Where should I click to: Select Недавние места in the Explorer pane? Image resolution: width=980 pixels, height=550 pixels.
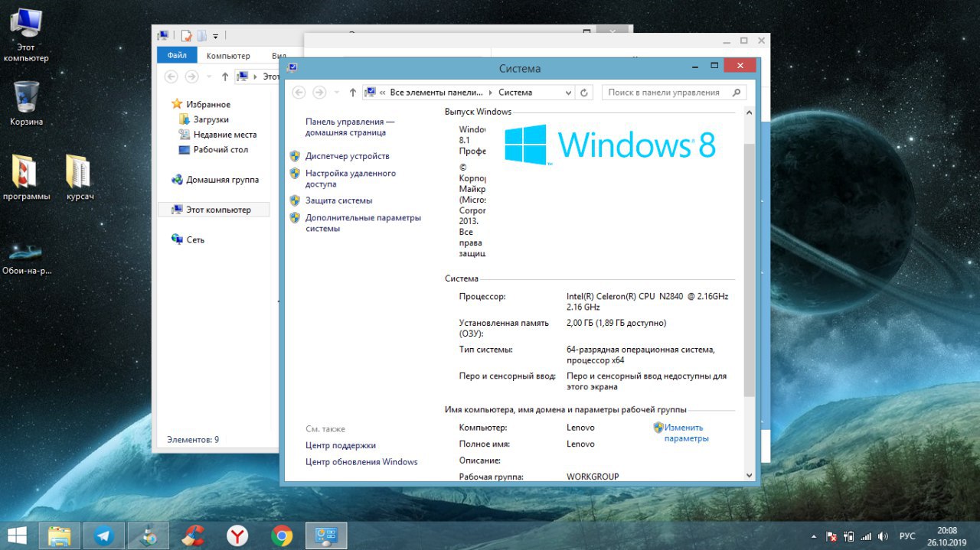[x=224, y=135]
